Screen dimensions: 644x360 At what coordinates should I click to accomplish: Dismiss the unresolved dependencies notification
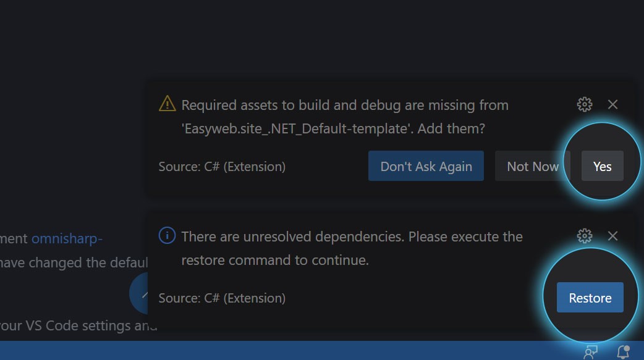(x=612, y=236)
